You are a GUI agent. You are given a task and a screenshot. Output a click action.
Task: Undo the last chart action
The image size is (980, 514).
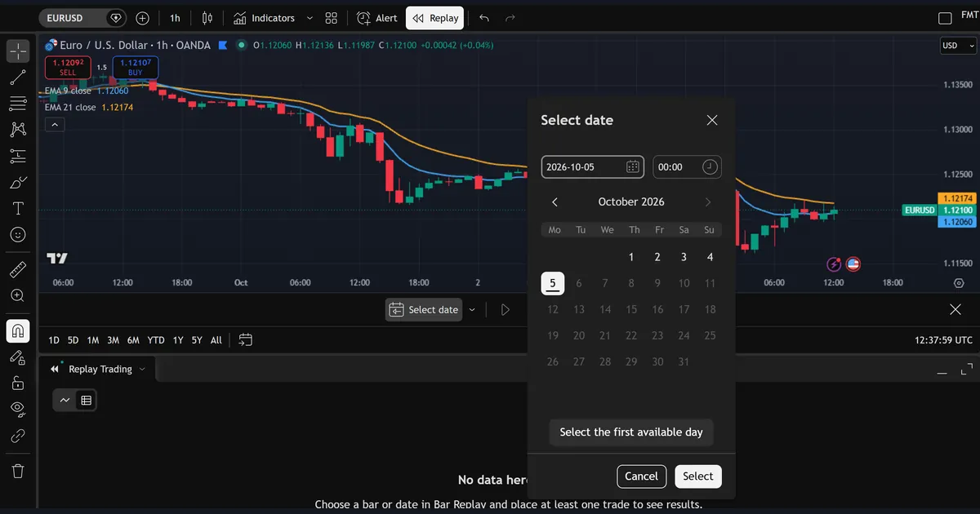[484, 18]
